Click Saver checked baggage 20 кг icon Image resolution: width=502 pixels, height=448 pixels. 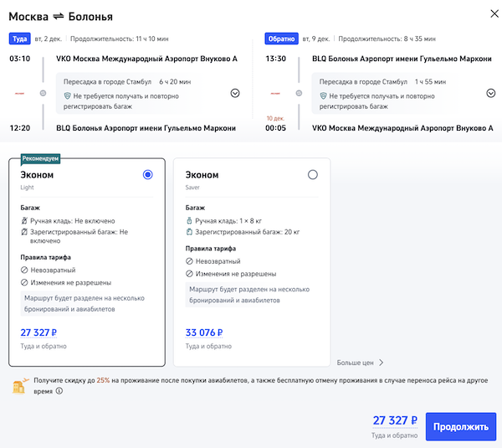tap(189, 231)
